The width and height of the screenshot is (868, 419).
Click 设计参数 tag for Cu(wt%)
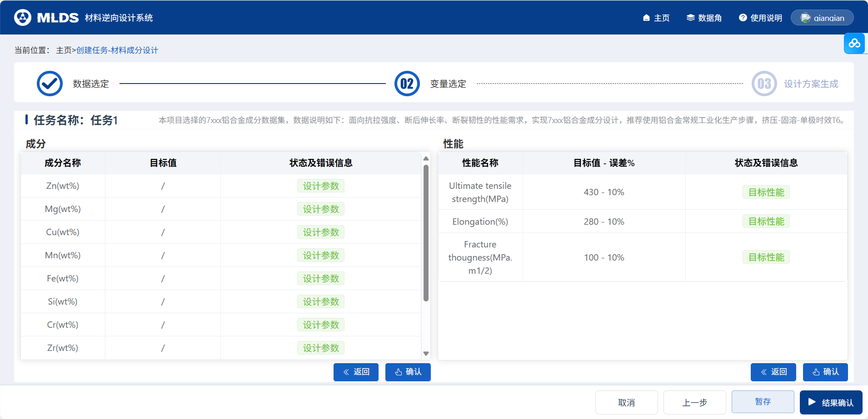coord(321,232)
